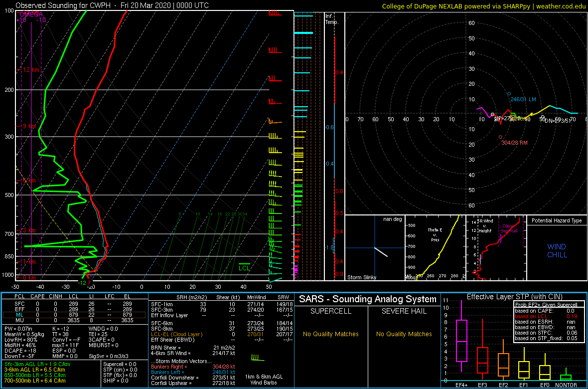Select the "SHIP = 0.0" value
The height and width of the screenshot is (389, 588).
click(116, 381)
